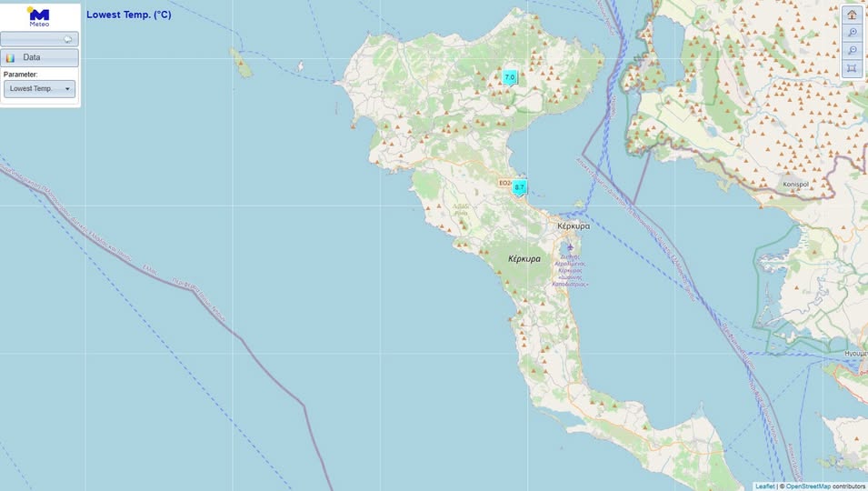
Task: Open the Leaflet attribution link
Action: 764,486
